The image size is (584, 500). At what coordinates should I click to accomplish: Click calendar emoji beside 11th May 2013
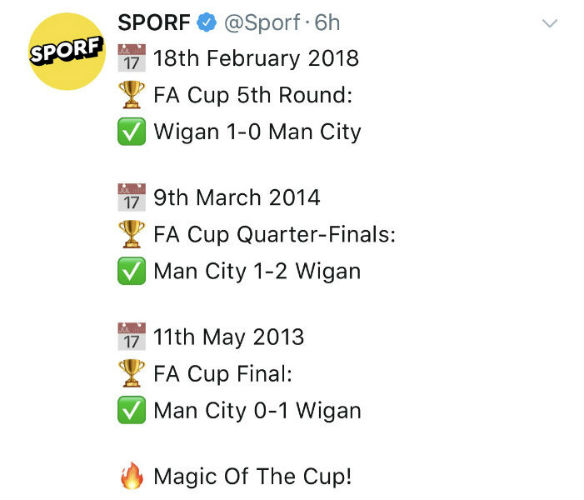click(132, 336)
